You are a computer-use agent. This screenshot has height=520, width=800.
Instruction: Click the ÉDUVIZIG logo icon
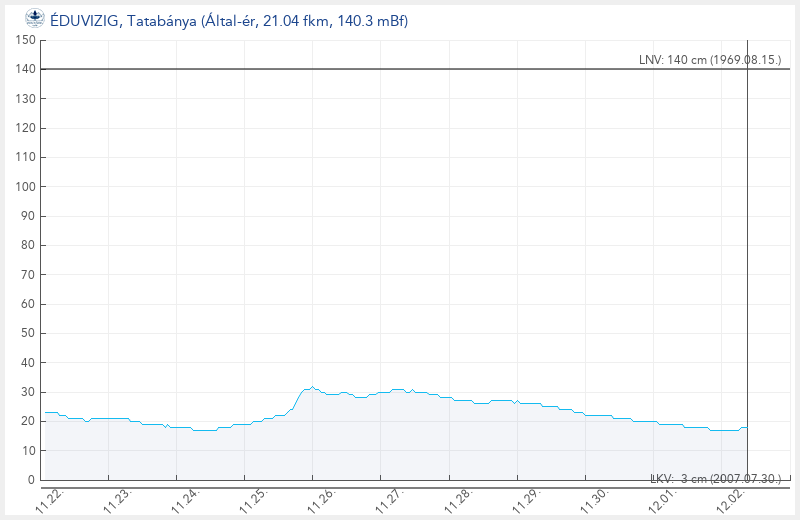34,18
